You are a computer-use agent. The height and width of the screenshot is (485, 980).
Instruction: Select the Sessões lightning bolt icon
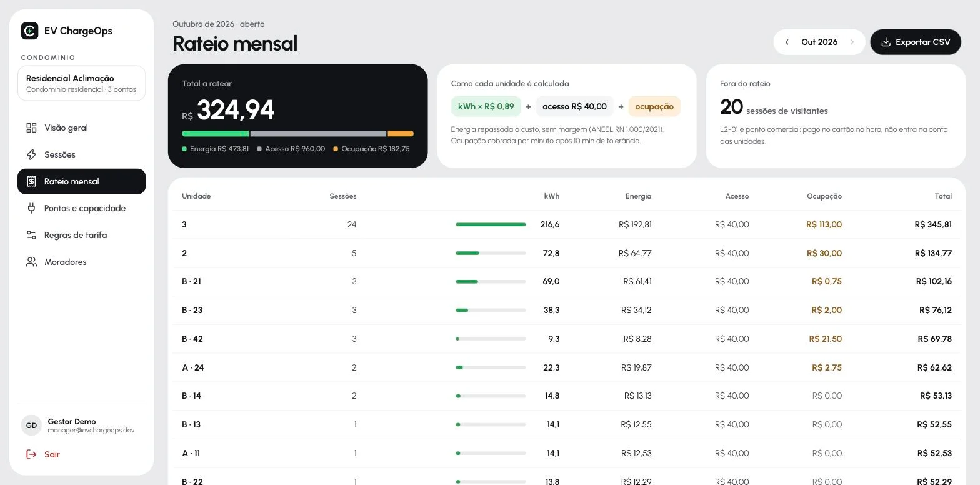click(31, 154)
